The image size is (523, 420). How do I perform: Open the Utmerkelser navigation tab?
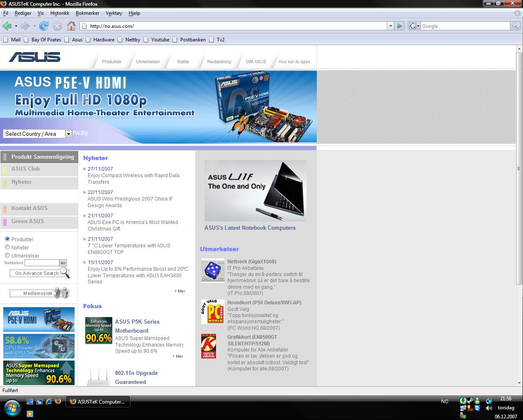[x=148, y=62]
